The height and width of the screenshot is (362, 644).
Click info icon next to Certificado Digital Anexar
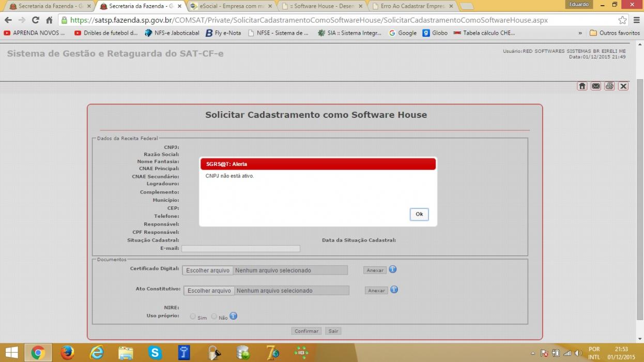pos(393,269)
